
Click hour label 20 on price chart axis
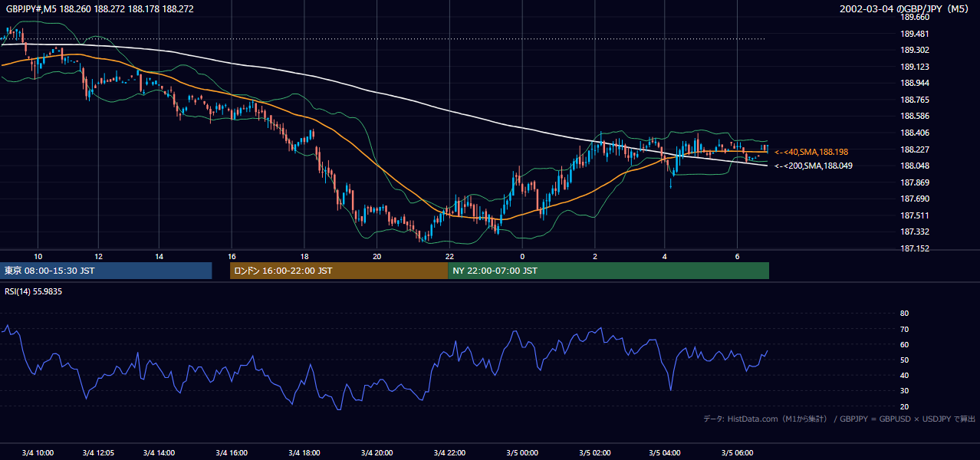pyautogui.click(x=377, y=256)
